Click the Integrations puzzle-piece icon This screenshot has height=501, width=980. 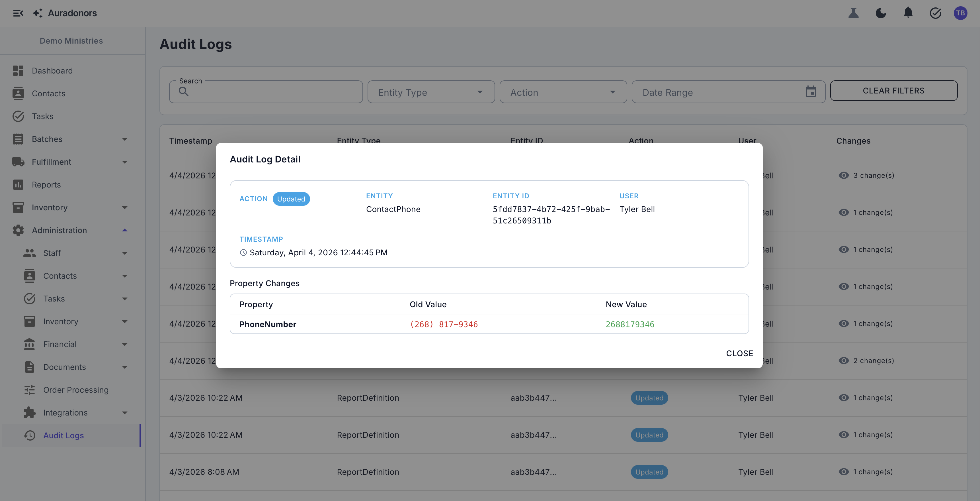[x=29, y=413]
